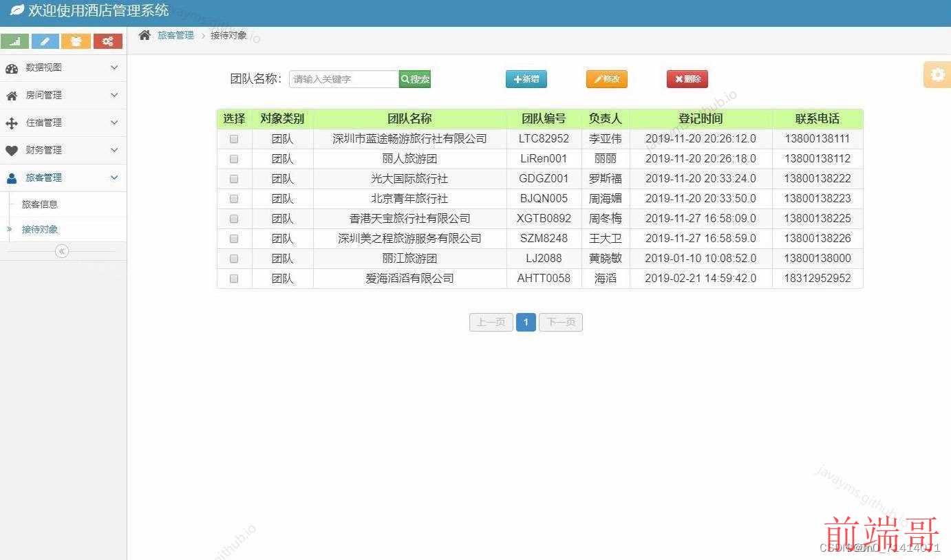Open 房间管理 sidebar menu

(63, 95)
